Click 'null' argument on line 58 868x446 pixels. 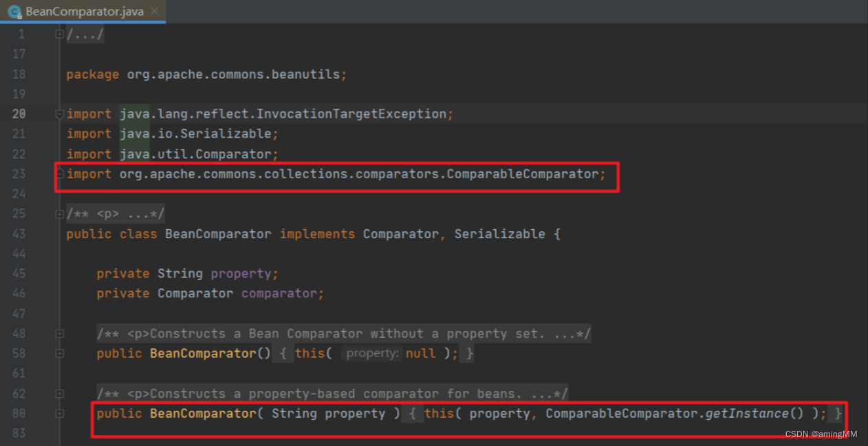(x=420, y=354)
